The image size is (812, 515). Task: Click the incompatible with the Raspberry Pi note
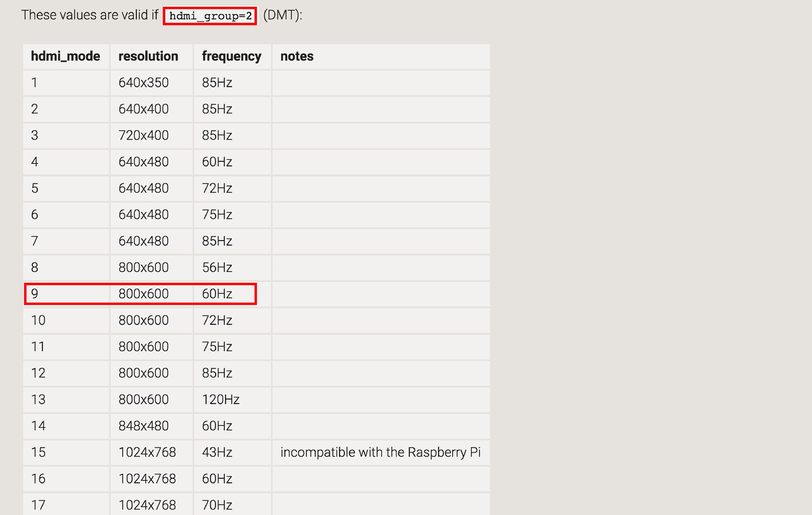[x=380, y=452]
